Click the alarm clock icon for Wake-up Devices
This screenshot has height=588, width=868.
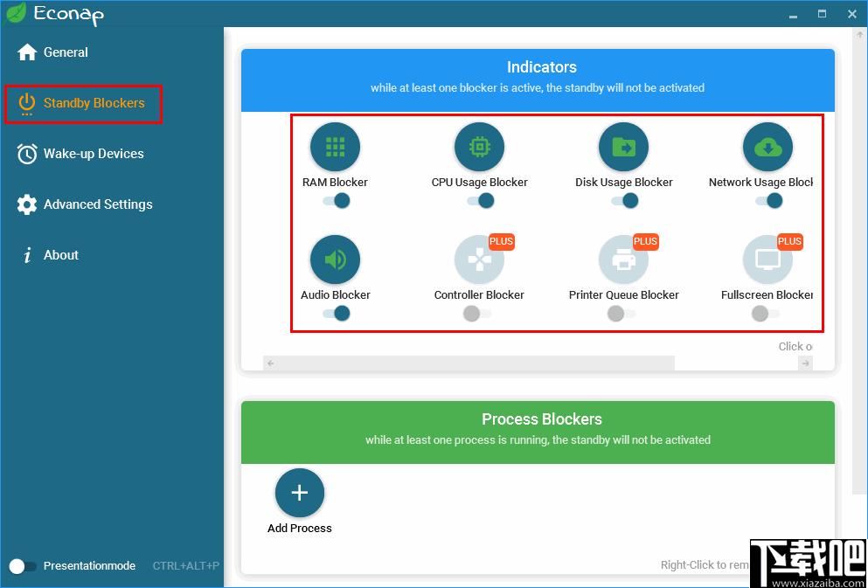point(27,154)
